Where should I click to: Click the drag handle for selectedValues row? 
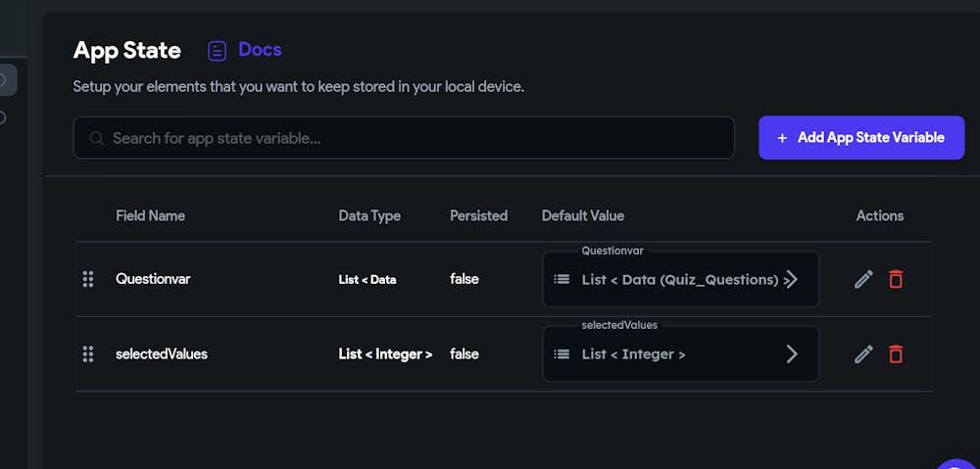click(x=88, y=354)
